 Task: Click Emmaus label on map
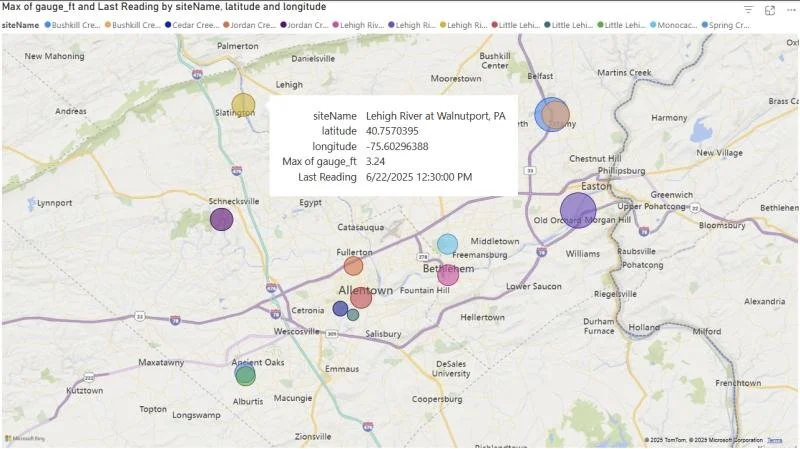click(x=342, y=368)
